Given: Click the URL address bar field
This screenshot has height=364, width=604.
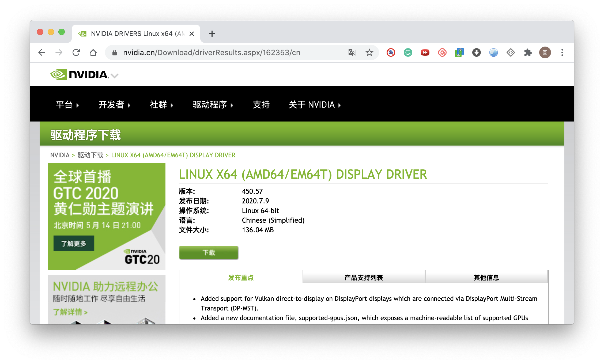Looking at the screenshot, I should pyautogui.click(x=212, y=52).
